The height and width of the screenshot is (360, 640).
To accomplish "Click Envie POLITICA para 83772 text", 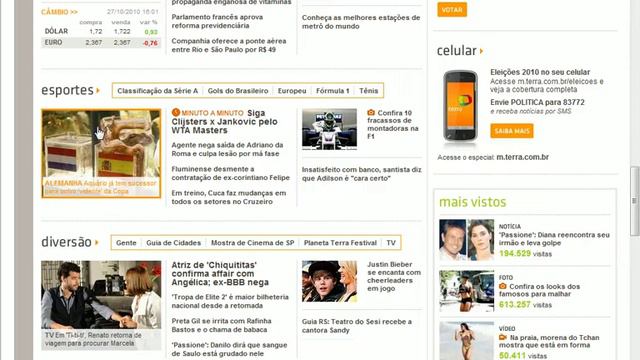I will [537, 102].
